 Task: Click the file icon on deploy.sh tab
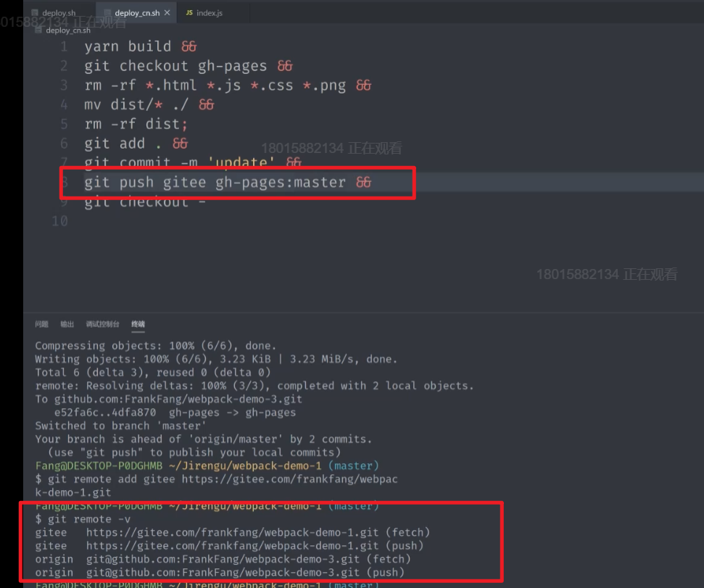(35, 12)
